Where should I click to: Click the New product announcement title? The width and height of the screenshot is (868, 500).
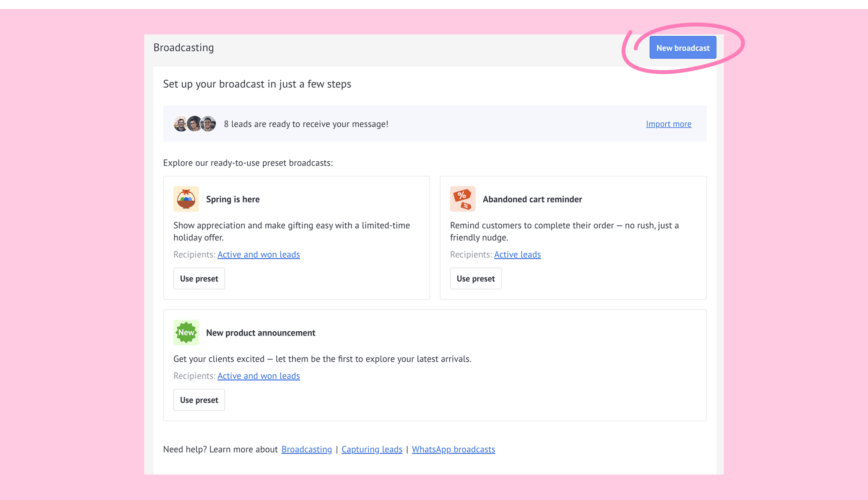[x=260, y=333]
